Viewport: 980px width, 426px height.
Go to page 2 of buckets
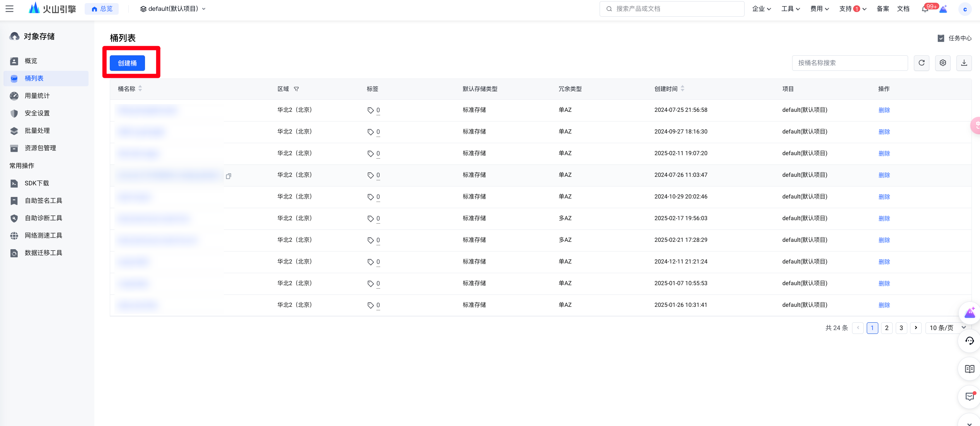pyautogui.click(x=887, y=328)
